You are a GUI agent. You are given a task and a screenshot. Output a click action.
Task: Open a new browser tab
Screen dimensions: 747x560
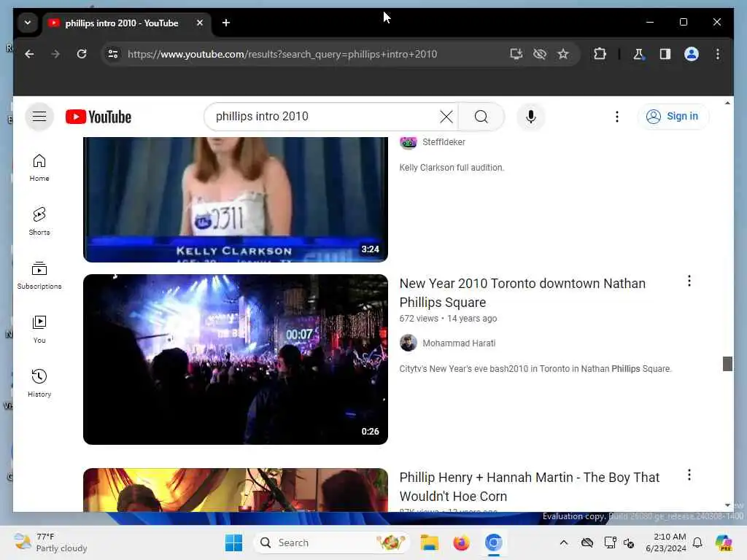[x=226, y=23]
